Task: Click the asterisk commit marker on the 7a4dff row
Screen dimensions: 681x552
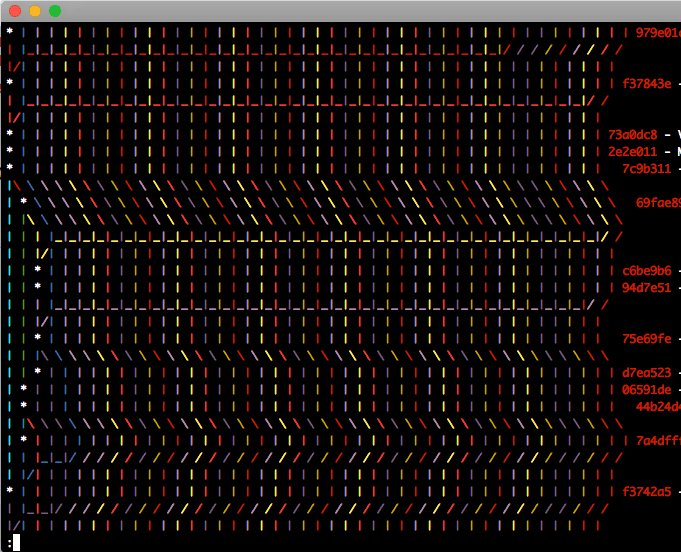Action: 24,439
